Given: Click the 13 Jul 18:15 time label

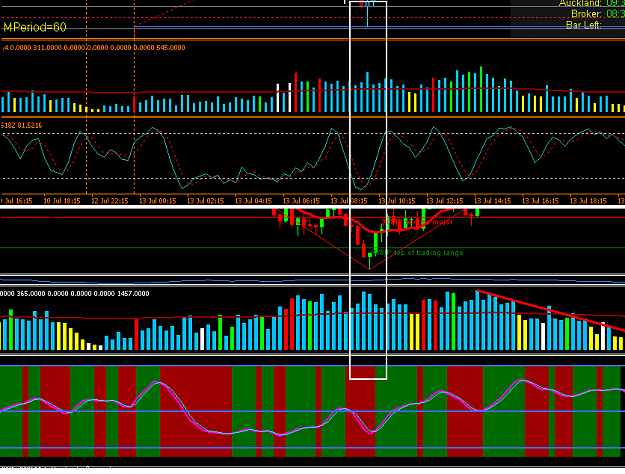Looking at the screenshot, I should pos(588,201).
